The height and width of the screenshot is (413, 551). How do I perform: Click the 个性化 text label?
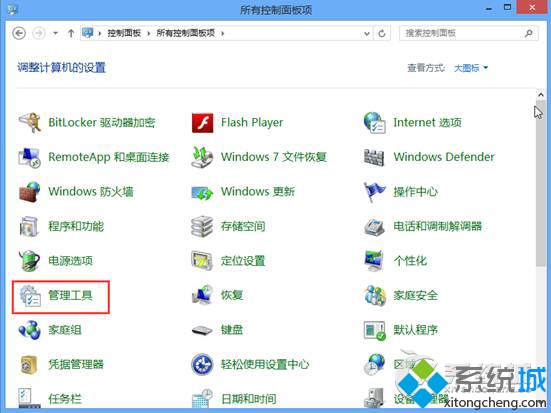click(410, 261)
